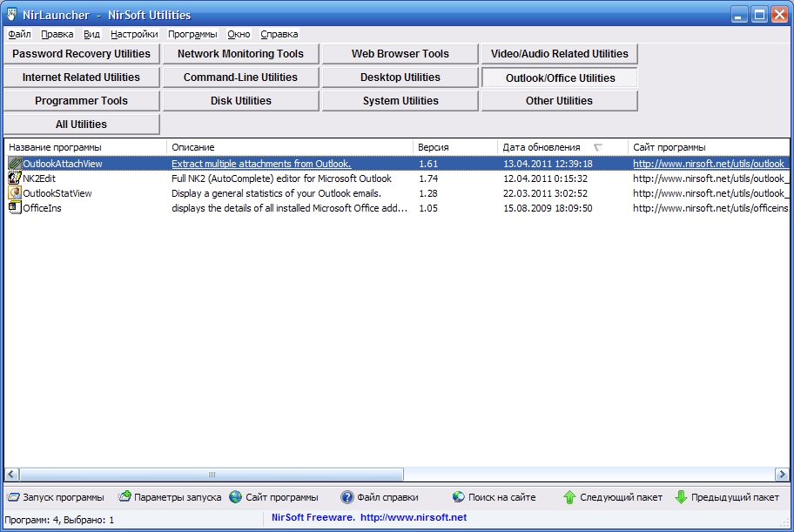Click the Файл справки help icon

347,497
